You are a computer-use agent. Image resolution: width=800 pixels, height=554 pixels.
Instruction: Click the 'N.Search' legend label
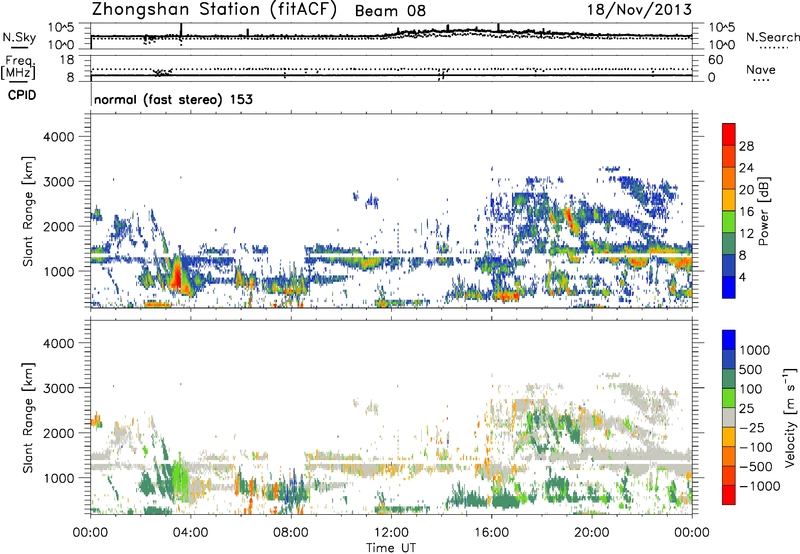[x=772, y=37]
